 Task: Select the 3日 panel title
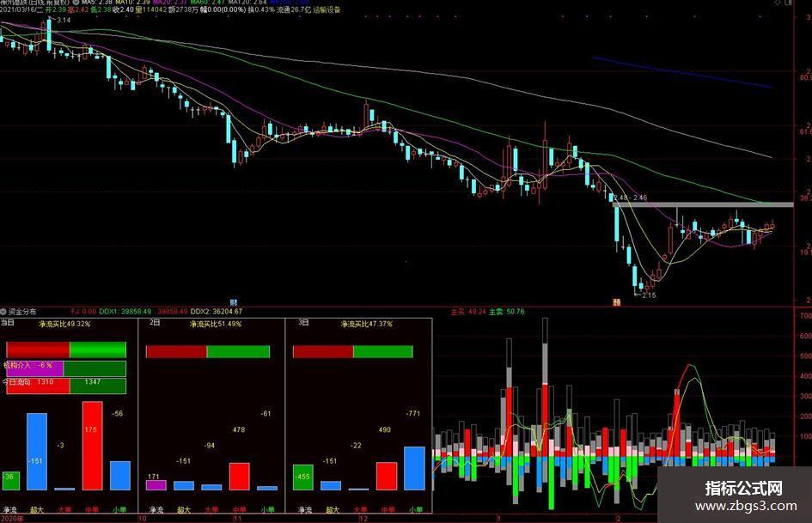point(303,323)
